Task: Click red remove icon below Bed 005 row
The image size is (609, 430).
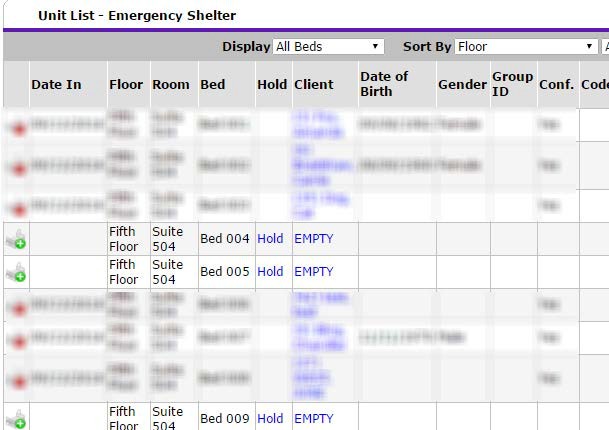Action: tap(18, 309)
